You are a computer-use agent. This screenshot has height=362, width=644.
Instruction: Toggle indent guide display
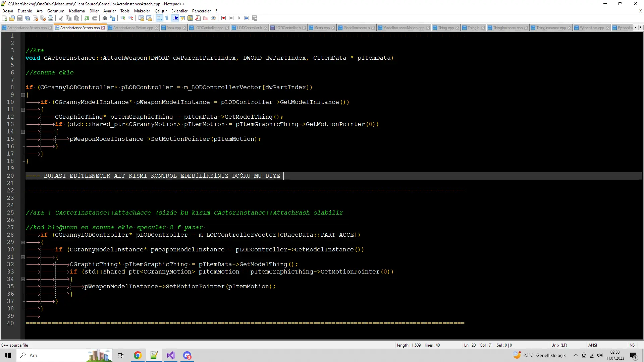pyautogui.click(x=175, y=18)
